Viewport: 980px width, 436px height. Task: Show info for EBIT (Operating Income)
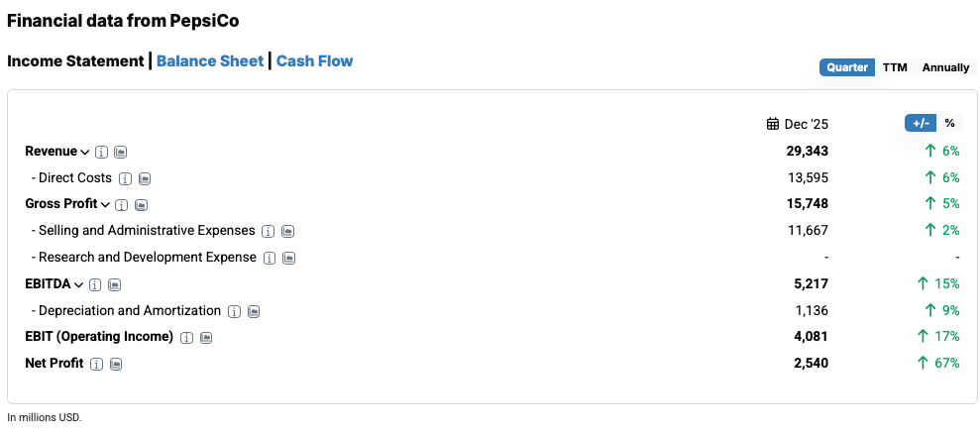click(x=186, y=337)
